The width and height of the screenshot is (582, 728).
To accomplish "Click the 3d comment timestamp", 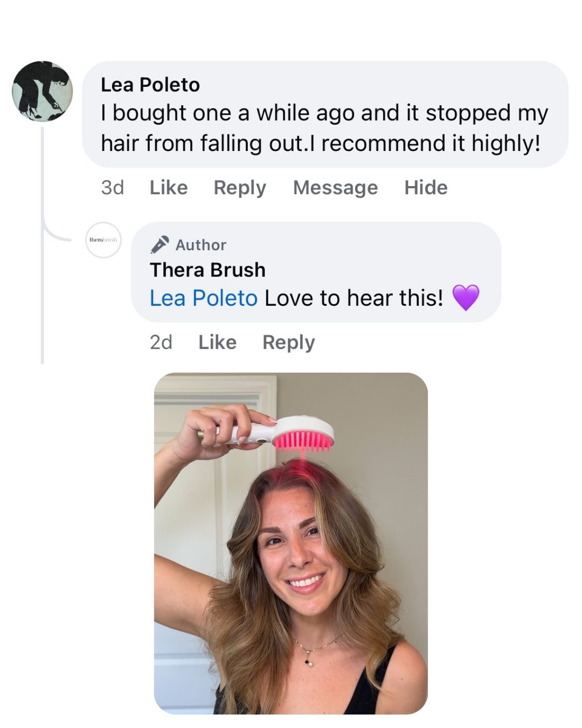I will 112,188.
